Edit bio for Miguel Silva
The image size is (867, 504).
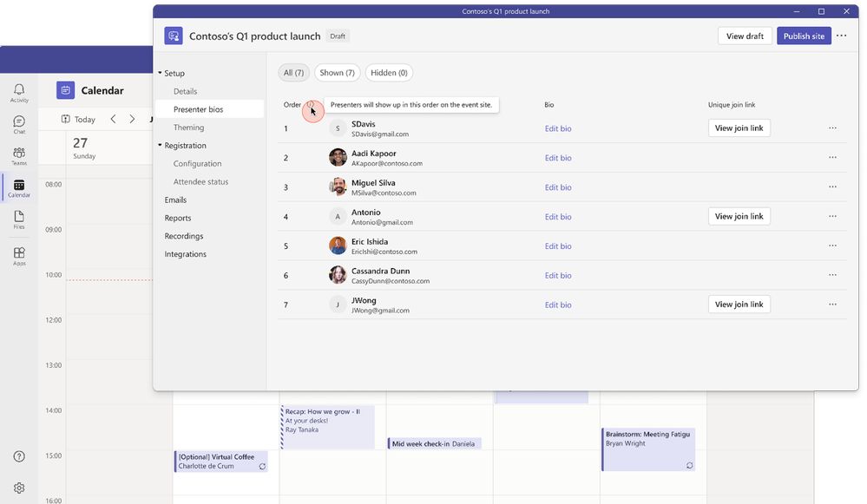pos(558,187)
